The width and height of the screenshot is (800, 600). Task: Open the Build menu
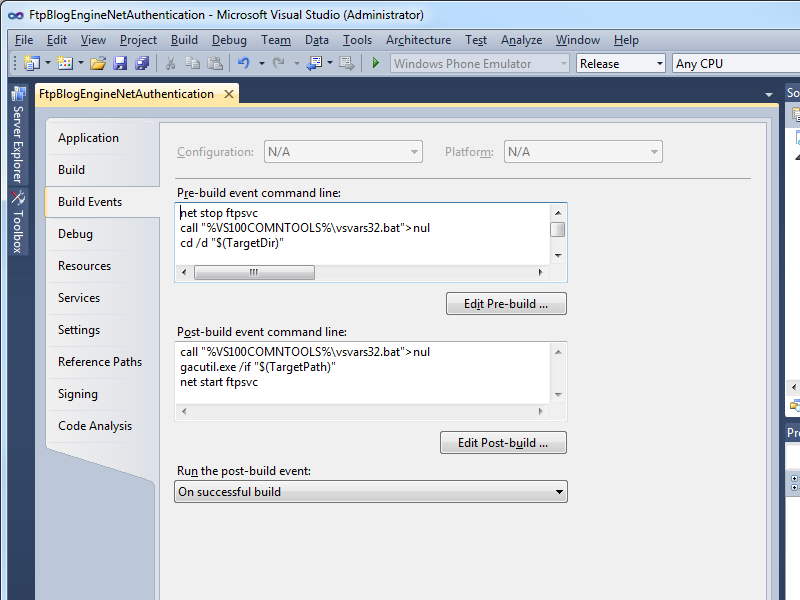(x=184, y=40)
